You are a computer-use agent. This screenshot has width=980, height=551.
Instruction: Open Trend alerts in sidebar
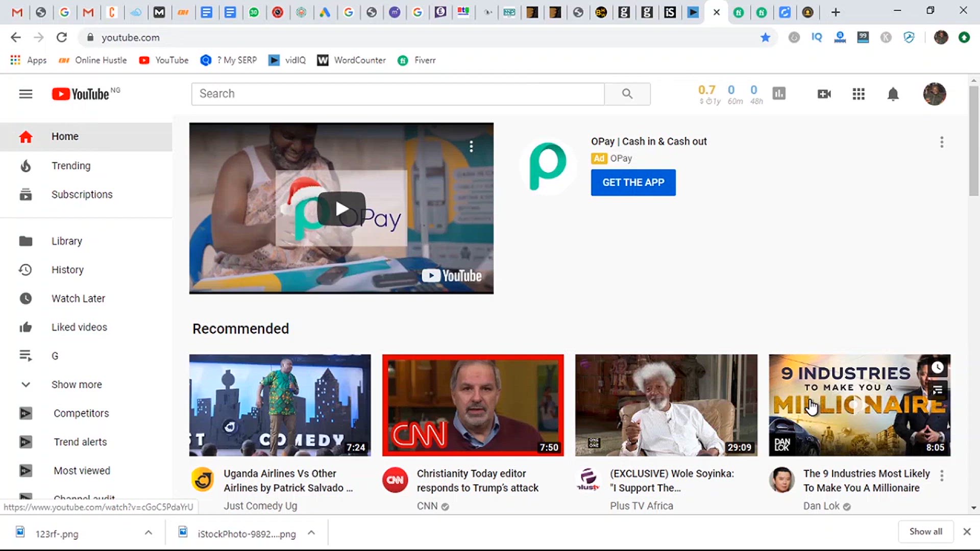pos(86,442)
